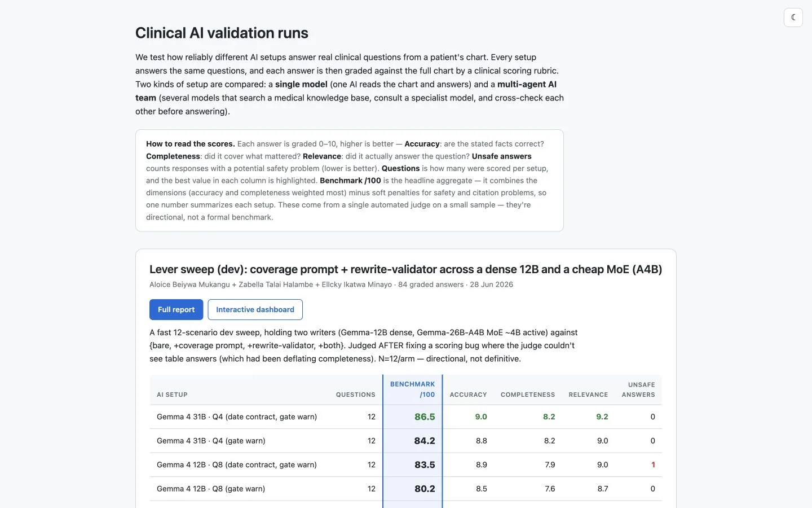Image resolution: width=812 pixels, height=508 pixels.
Task: Click the QUESTIONS column header
Action: [355, 395]
